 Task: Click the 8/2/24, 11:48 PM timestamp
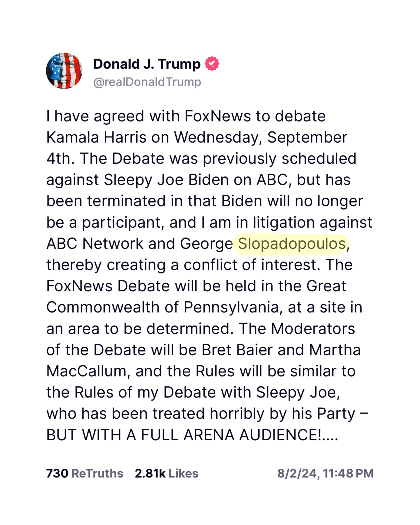[325, 474]
